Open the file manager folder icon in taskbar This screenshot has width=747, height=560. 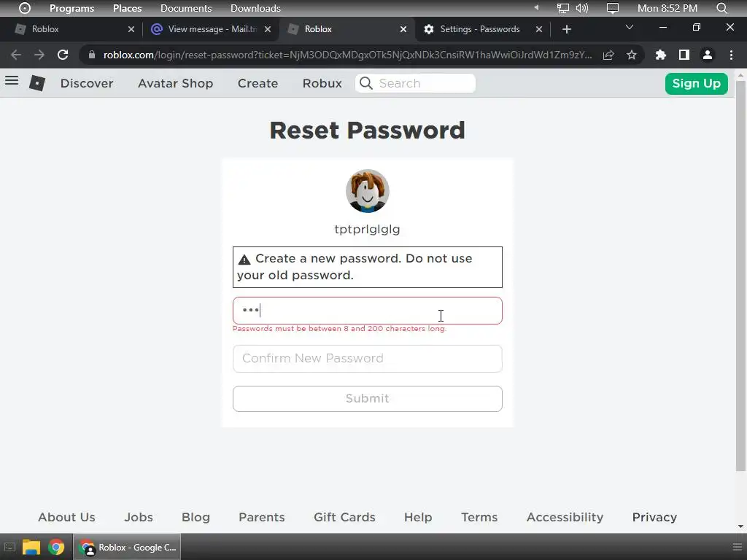click(x=31, y=547)
